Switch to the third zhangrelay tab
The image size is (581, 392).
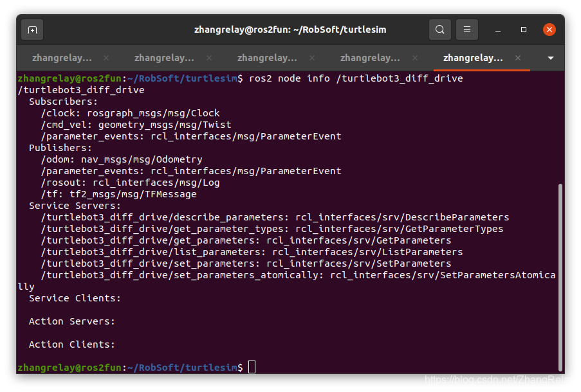pos(267,58)
